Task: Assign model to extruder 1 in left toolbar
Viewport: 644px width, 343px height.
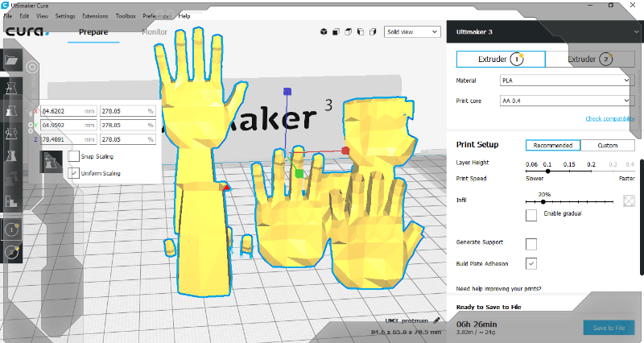Action: pyautogui.click(x=11, y=229)
